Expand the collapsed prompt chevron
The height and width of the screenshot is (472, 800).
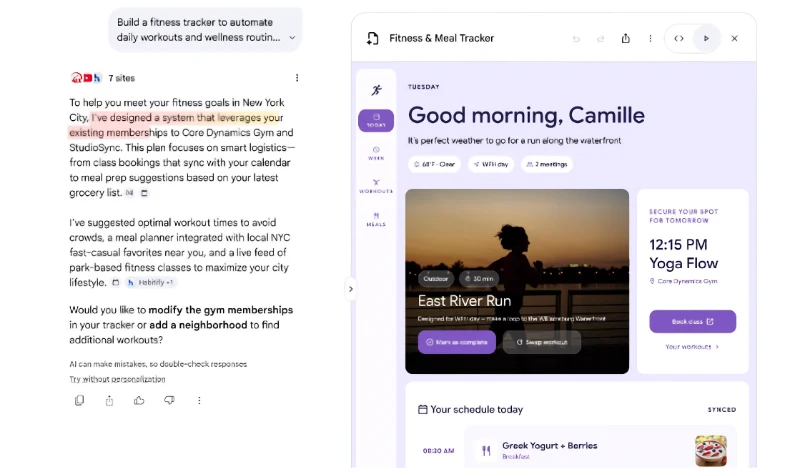coord(292,37)
